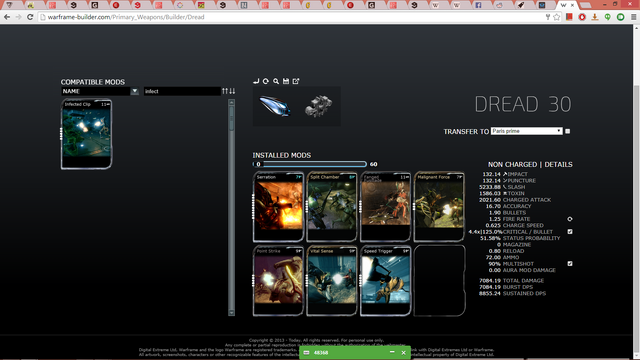Select the gray Forma icon

coord(318,106)
